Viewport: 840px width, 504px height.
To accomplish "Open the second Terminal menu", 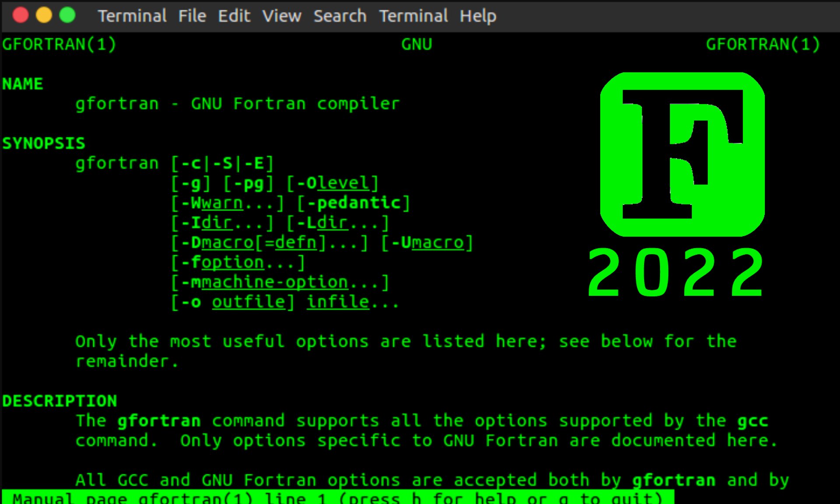I will [413, 16].
